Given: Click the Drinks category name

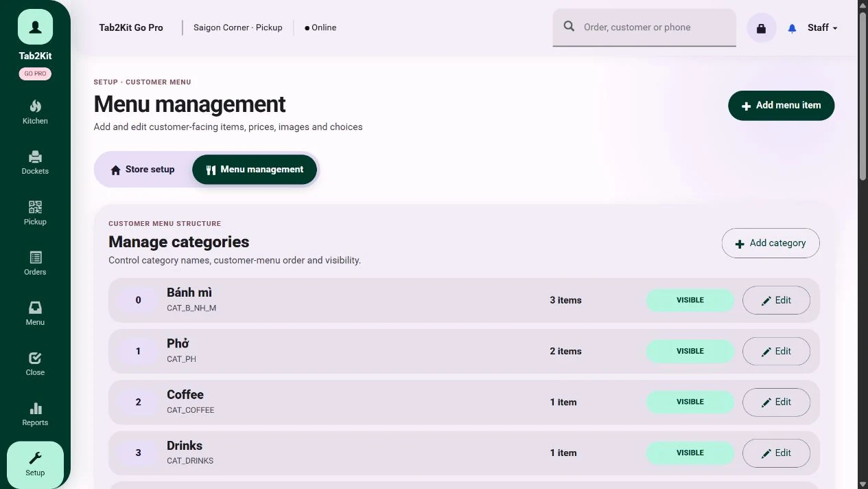Looking at the screenshot, I should tap(185, 445).
